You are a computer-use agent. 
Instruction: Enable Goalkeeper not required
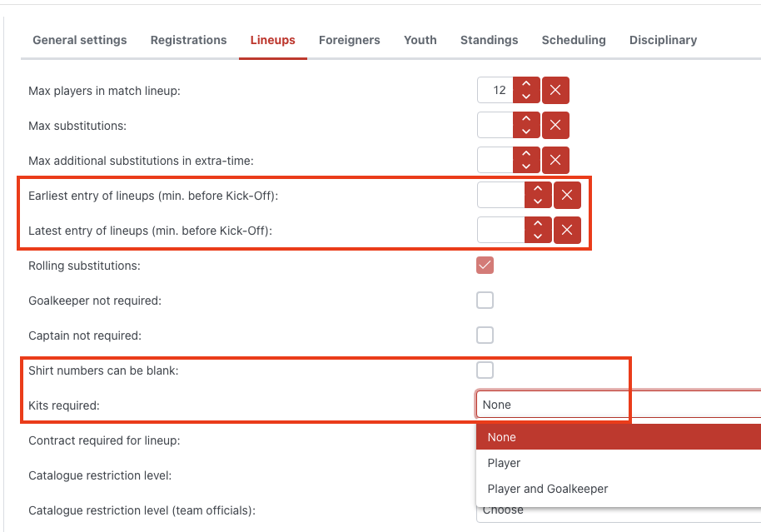pyautogui.click(x=485, y=301)
